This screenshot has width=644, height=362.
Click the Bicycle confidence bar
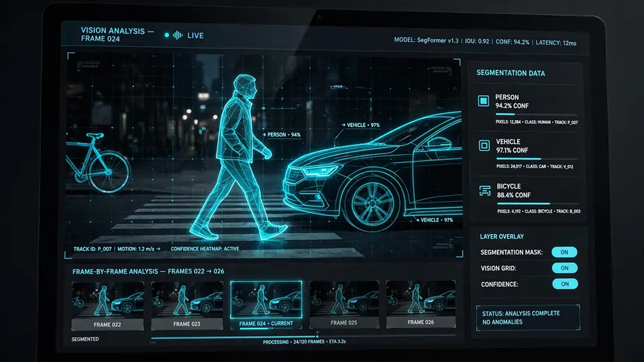pyautogui.click(x=538, y=204)
